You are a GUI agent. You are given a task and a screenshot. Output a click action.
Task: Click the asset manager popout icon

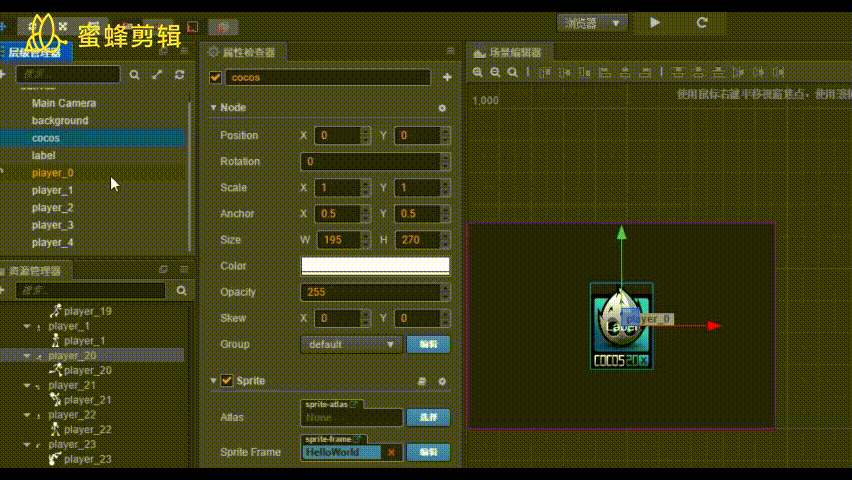[164, 269]
